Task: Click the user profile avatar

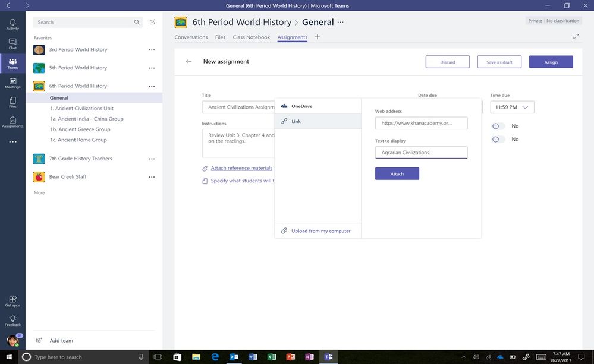Action: click(x=13, y=340)
